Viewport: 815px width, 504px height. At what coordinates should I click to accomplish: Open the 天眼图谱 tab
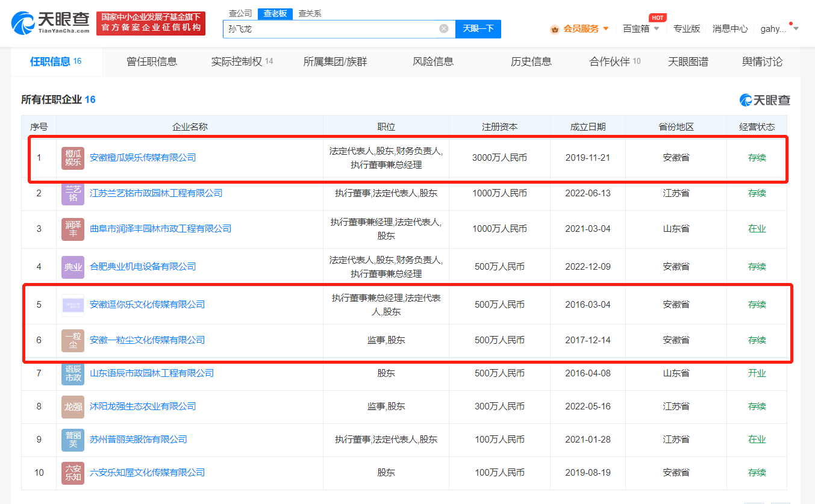[x=688, y=61]
